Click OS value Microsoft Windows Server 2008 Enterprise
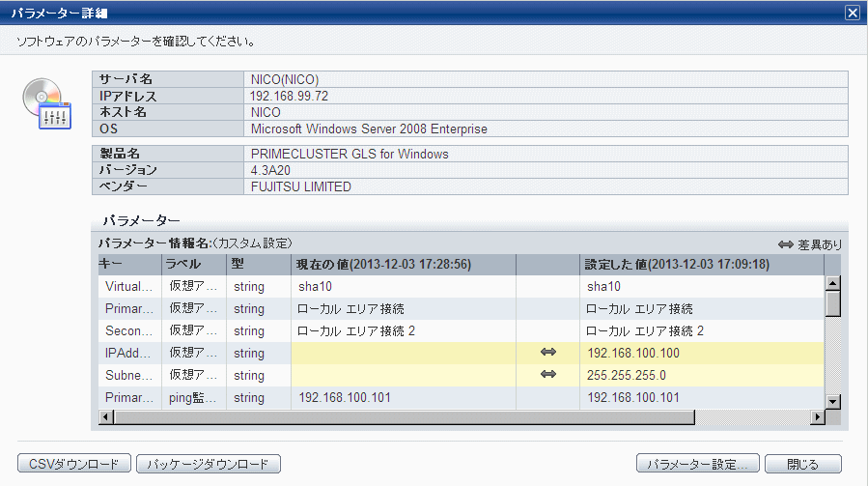 (369, 129)
